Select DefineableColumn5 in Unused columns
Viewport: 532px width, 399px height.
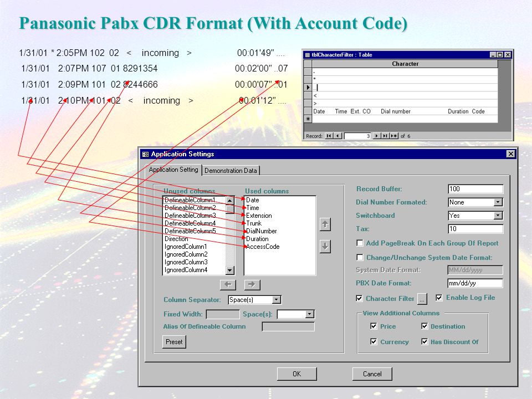pos(194,231)
